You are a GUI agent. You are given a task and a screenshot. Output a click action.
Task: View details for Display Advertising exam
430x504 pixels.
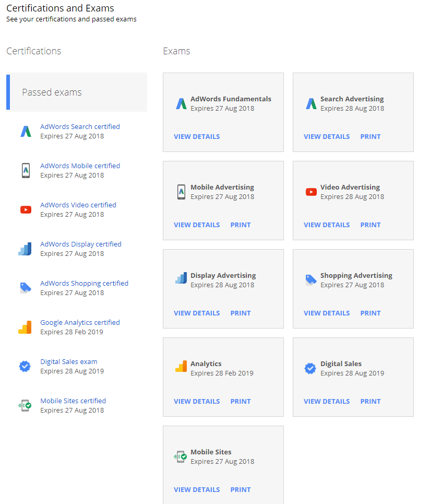pos(197,313)
